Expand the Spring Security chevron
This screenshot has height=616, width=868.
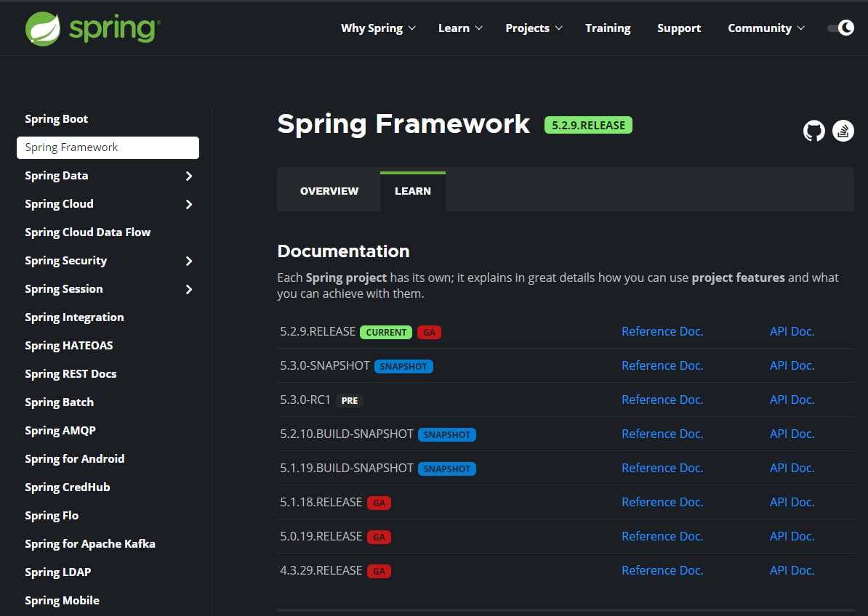(189, 261)
